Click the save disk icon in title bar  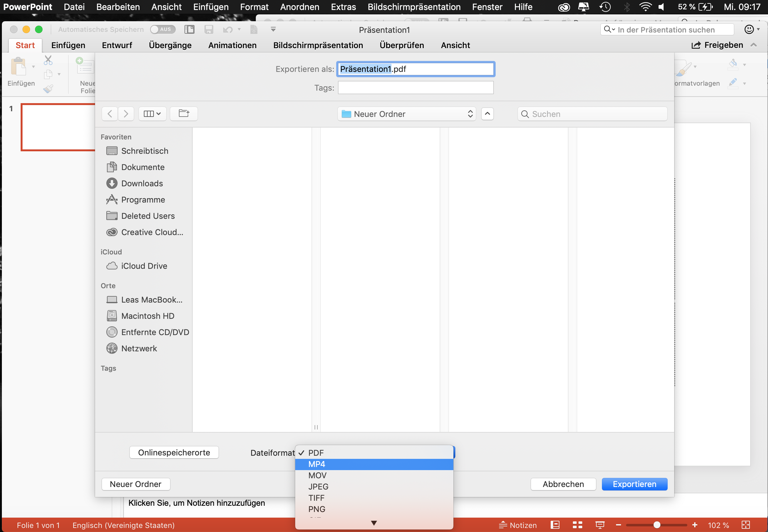click(x=209, y=29)
